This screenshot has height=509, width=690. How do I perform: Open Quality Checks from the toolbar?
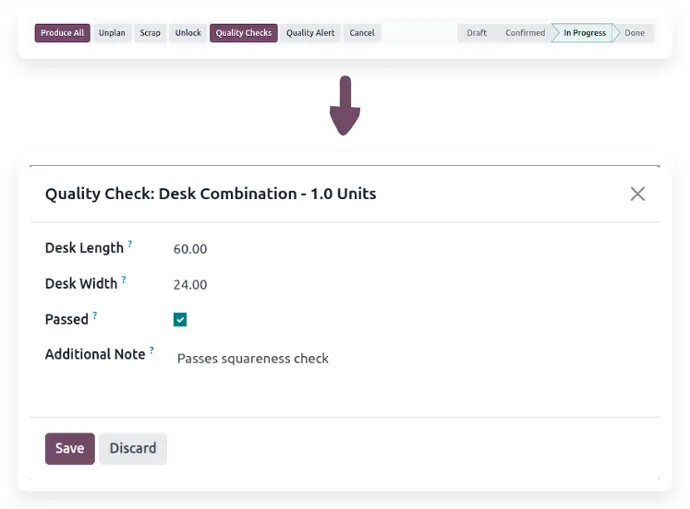243,33
